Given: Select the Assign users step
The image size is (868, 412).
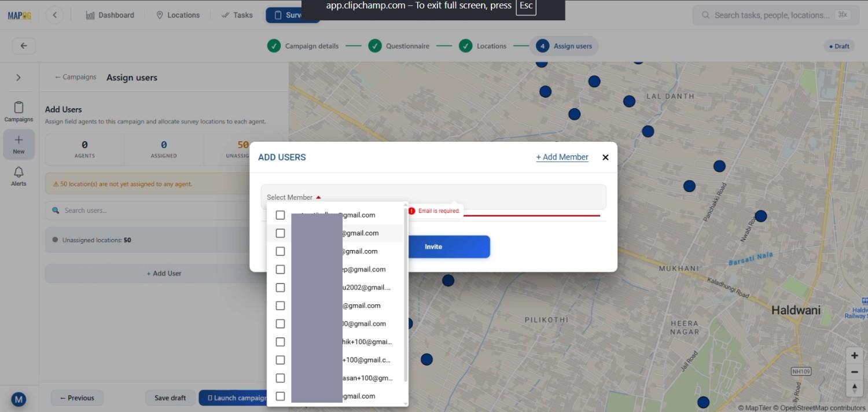Looking at the screenshot, I should tap(564, 46).
